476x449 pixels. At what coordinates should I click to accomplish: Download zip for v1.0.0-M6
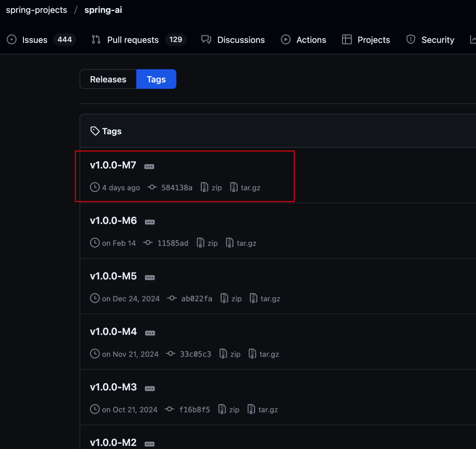212,243
